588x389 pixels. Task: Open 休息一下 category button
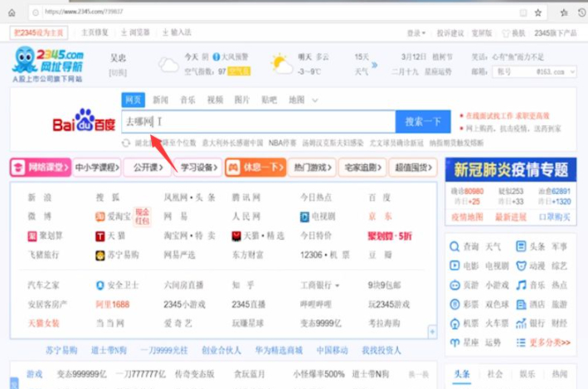click(x=255, y=168)
